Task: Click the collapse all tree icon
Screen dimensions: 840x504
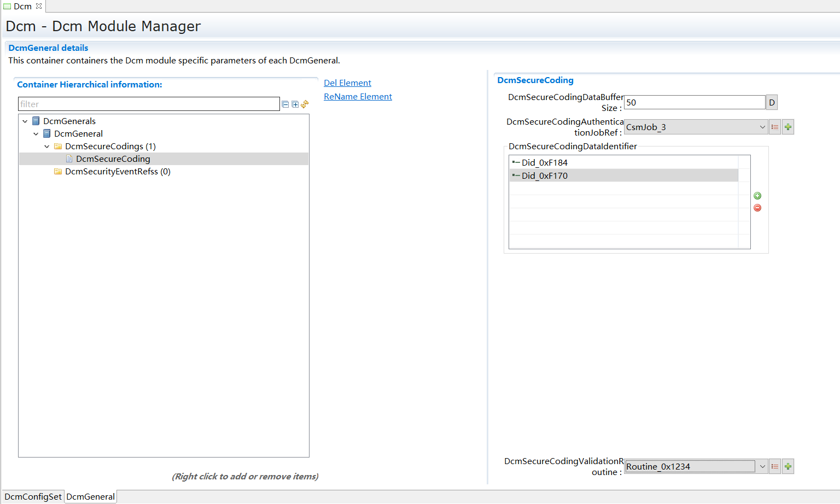Action: (x=285, y=104)
